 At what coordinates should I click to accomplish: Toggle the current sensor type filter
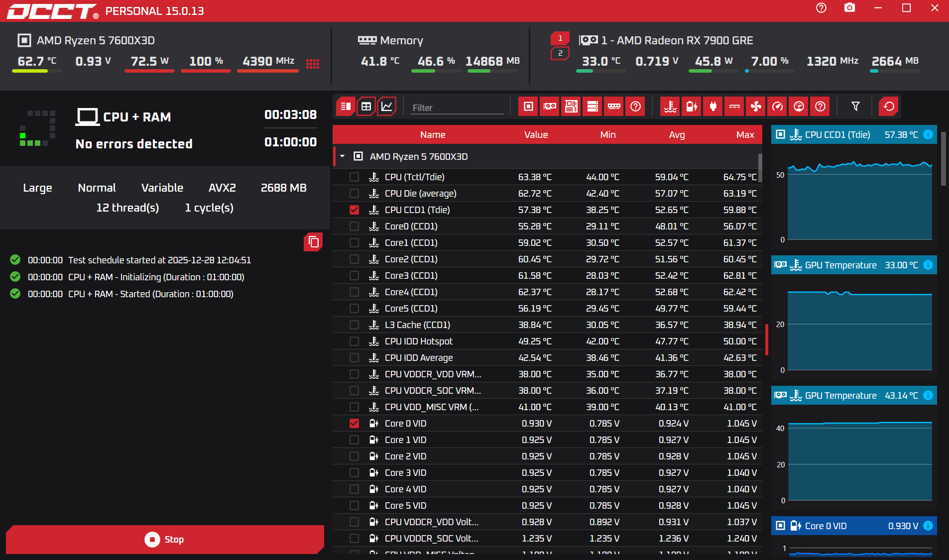pyautogui.click(x=735, y=107)
